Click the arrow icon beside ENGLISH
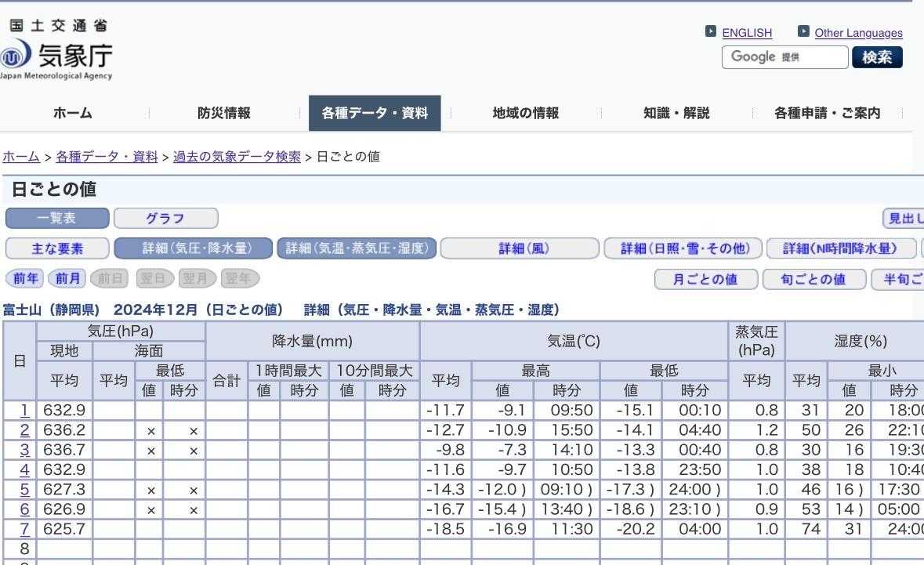Viewport: 924px width, 565px height. [x=711, y=32]
